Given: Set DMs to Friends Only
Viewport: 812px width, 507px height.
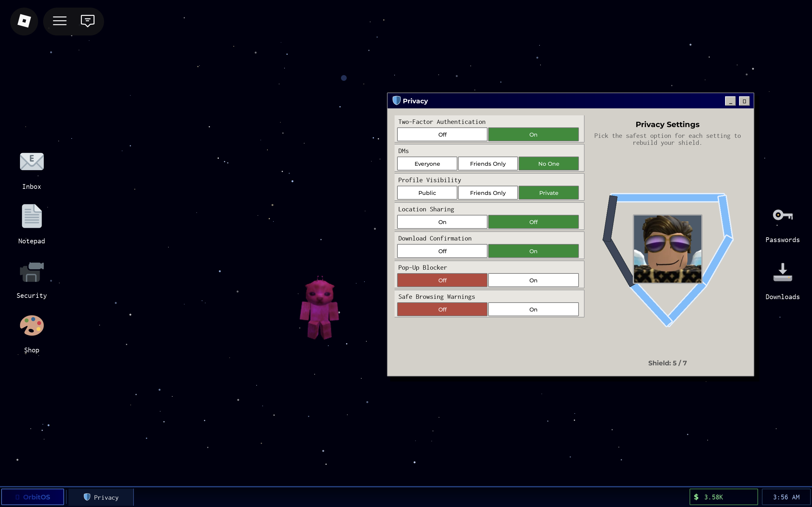Looking at the screenshot, I should pos(488,164).
